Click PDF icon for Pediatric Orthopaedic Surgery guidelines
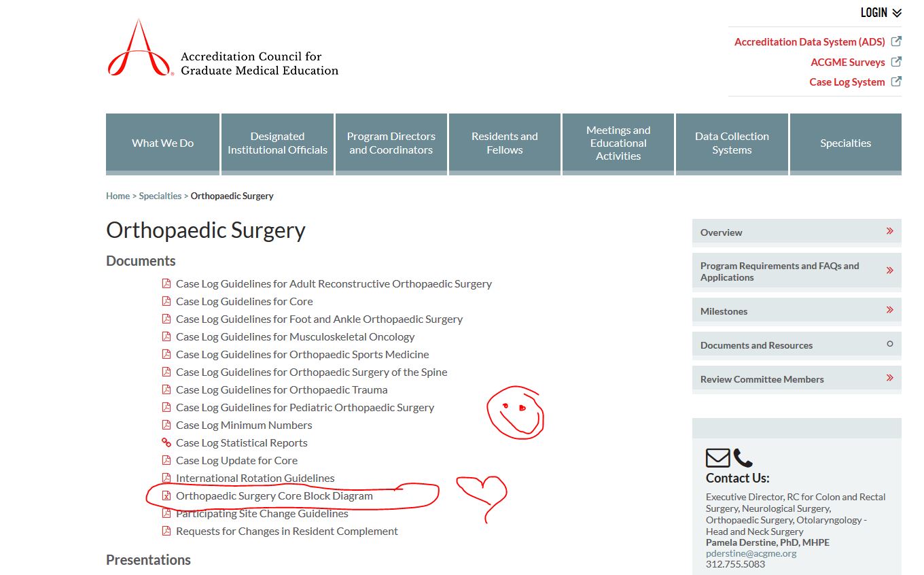Screen dimensions: 924x575 (x=166, y=407)
